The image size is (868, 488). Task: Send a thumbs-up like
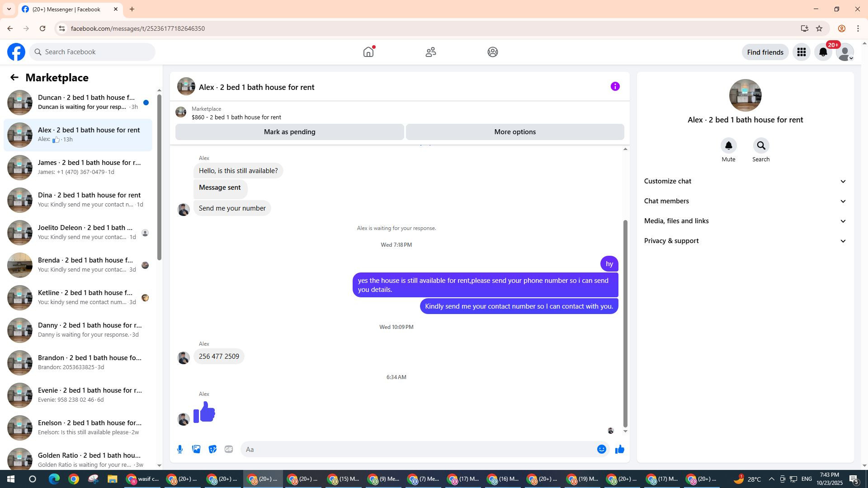click(x=619, y=449)
